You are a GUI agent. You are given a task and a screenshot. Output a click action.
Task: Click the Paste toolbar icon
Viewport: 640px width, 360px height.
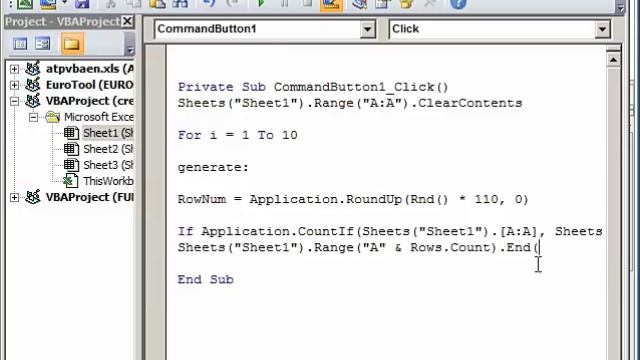(x=157, y=4)
